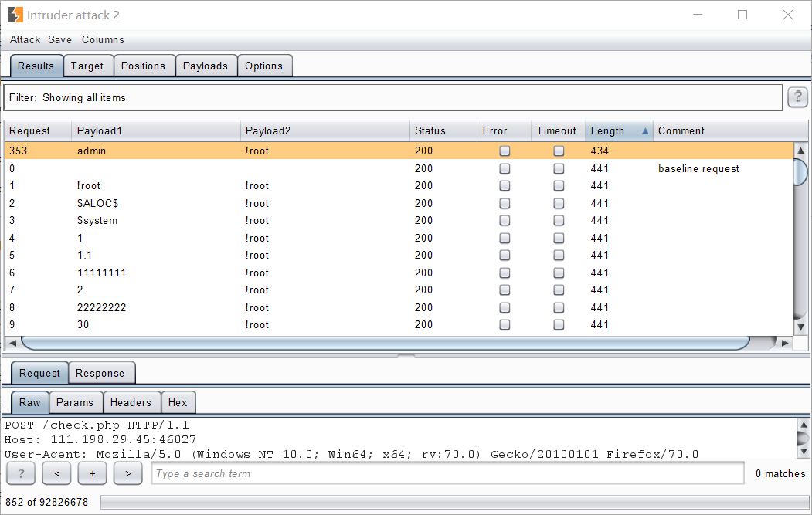Viewport: 812px width, 515px height.
Task: Go to previous search match arrow
Action: pyautogui.click(x=56, y=473)
